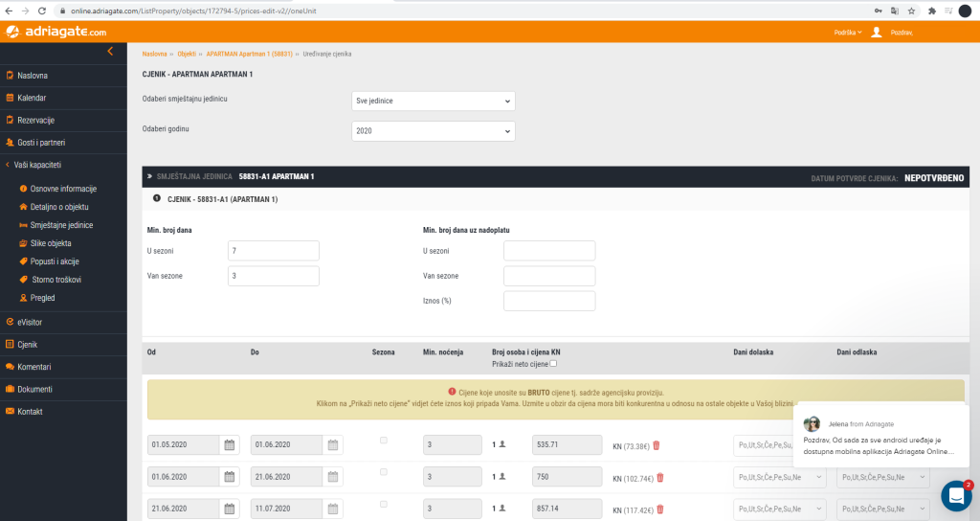Open Kalendar from the sidebar
Viewport: 980px width, 521px height.
pos(32,98)
